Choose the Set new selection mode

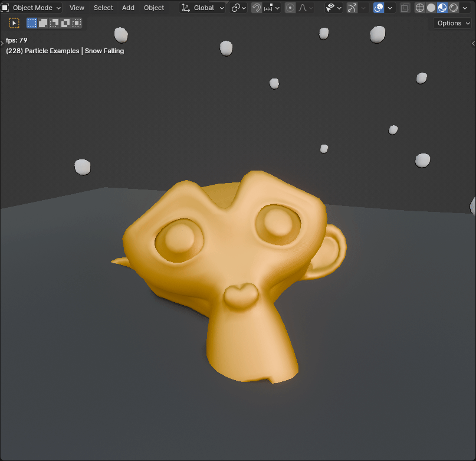point(32,23)
